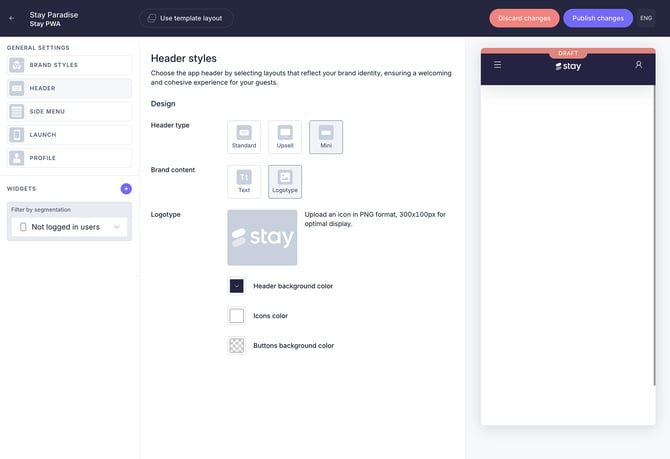Click the Header icon in sidebar
Screen dimensions: 670x459
click(17, 88)
